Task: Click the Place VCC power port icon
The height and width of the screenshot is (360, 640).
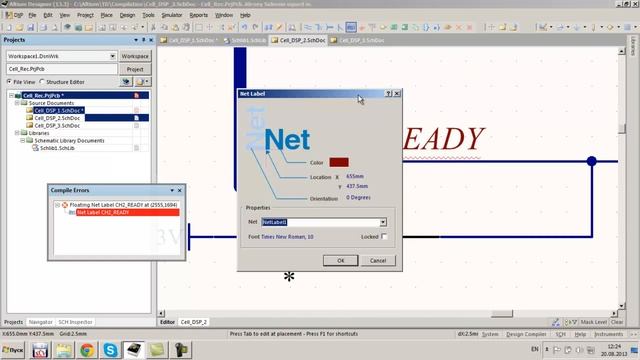Action: coord(372,27)
